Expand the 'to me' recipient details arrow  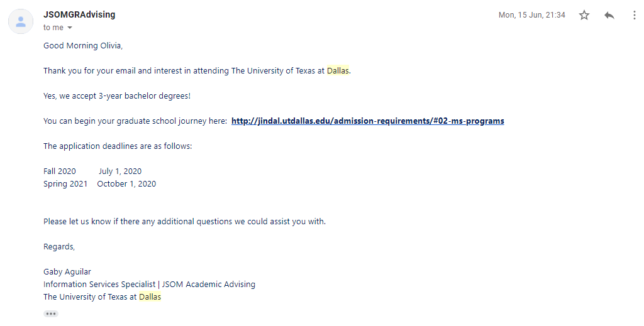69,28
